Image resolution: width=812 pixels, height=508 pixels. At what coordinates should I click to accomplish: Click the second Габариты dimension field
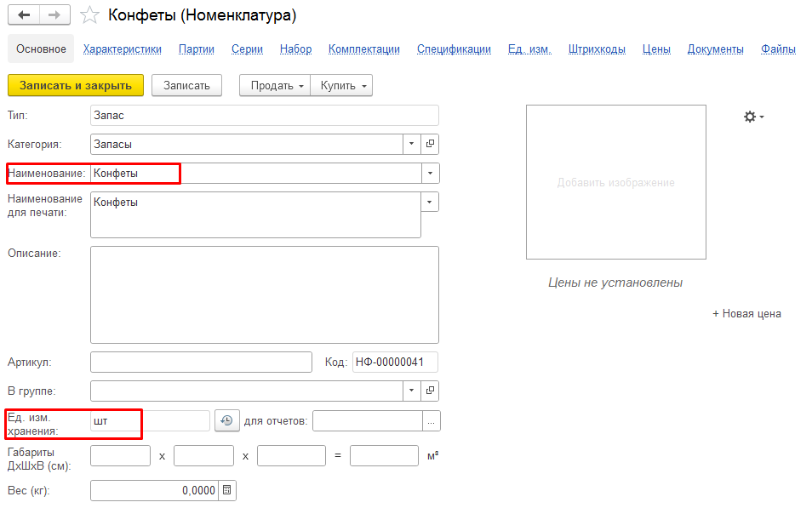click(203, 455)
